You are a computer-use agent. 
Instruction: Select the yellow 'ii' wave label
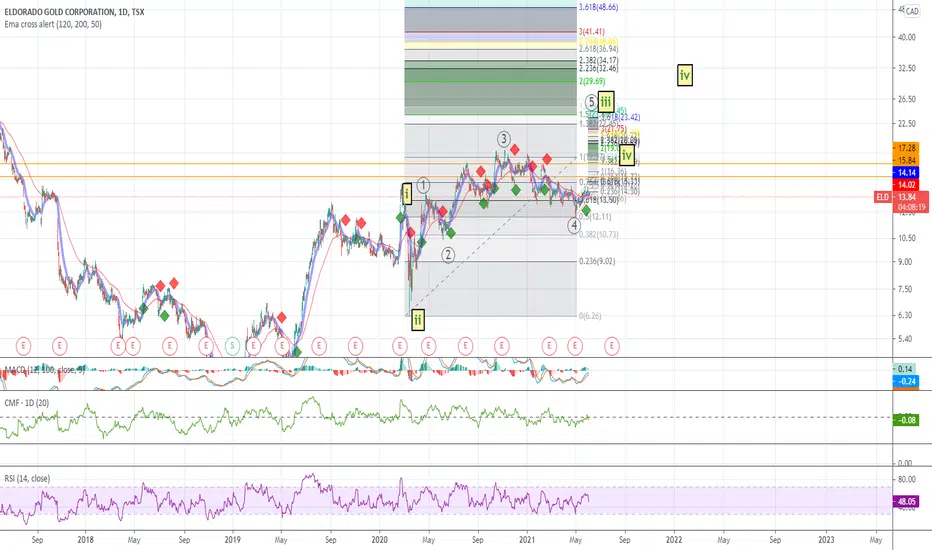coord(418,320)
